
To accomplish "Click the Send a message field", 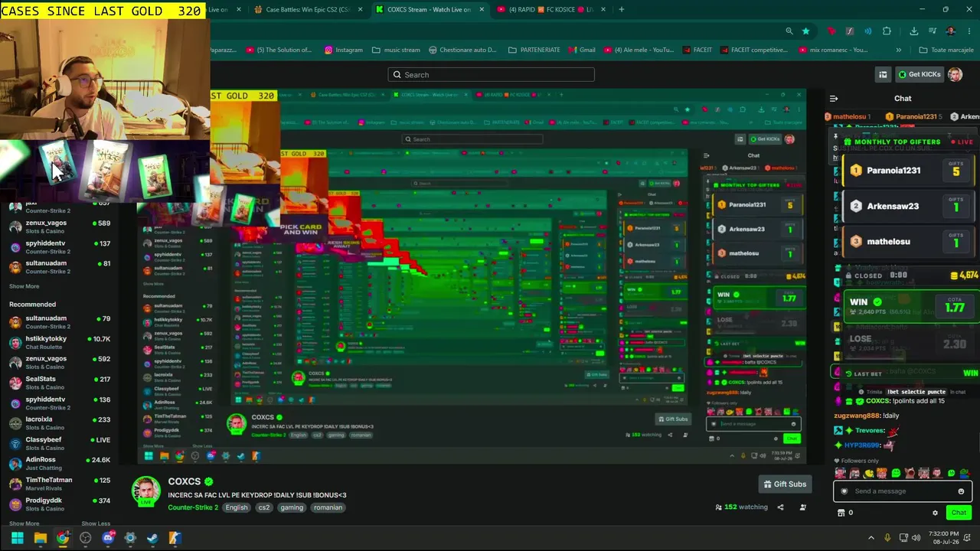I will 903,491.
